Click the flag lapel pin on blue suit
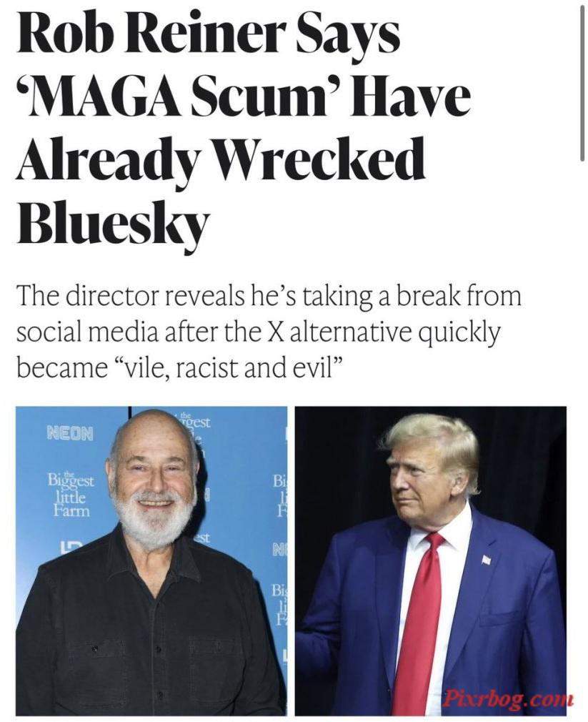The image size is (588, 722). tap(487, 560)
